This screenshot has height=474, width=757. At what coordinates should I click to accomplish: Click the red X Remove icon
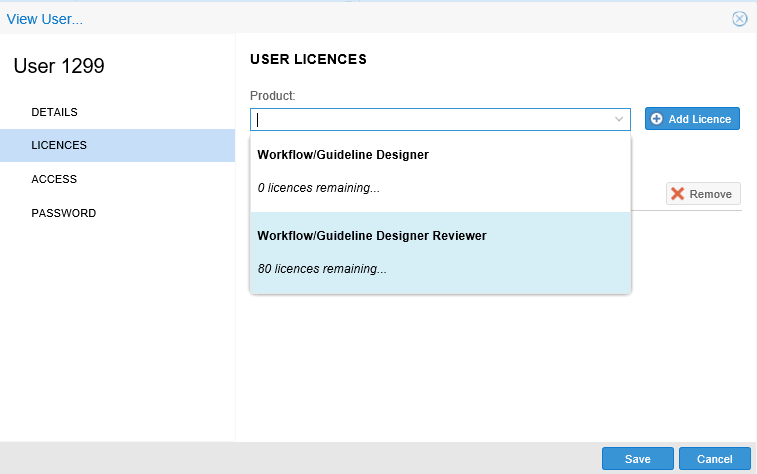[678, 194]
